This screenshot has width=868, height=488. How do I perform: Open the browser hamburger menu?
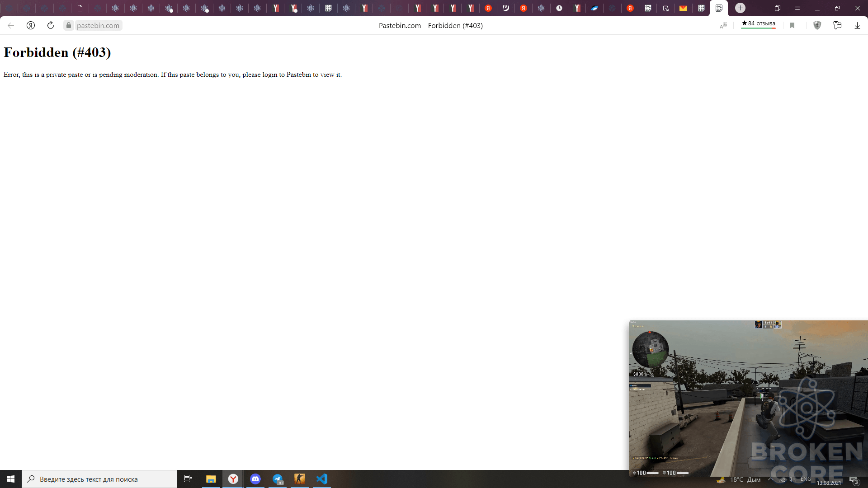point(797,8)
